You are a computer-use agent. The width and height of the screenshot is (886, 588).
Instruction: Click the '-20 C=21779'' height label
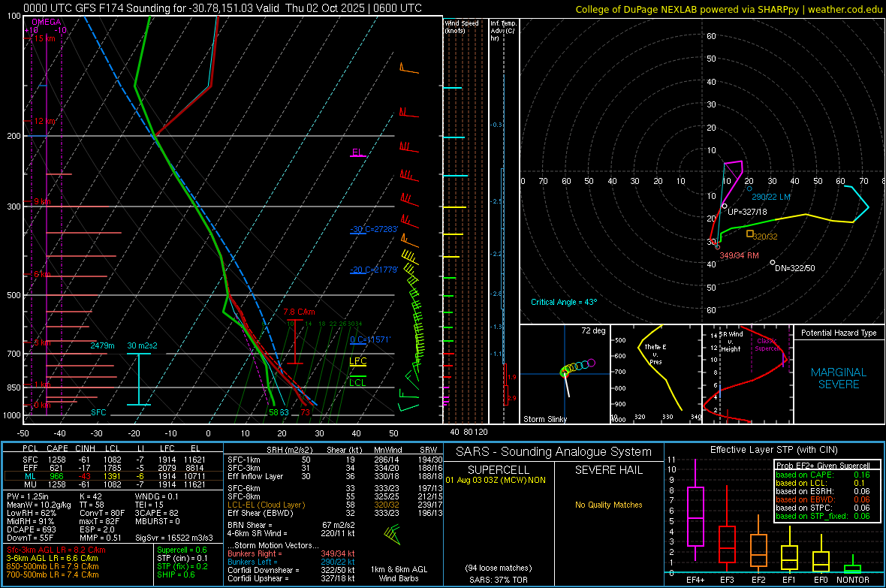point(374,270)
